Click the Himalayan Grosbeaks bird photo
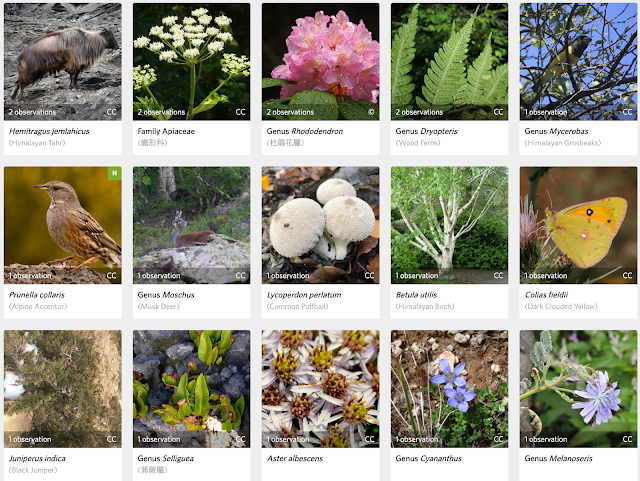 [x=578, y=62]
